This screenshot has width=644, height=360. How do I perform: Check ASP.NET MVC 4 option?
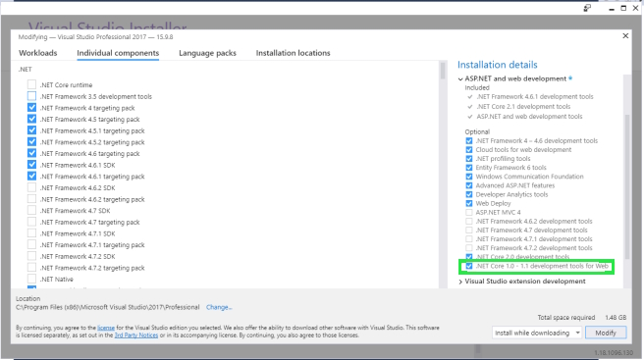469,212
